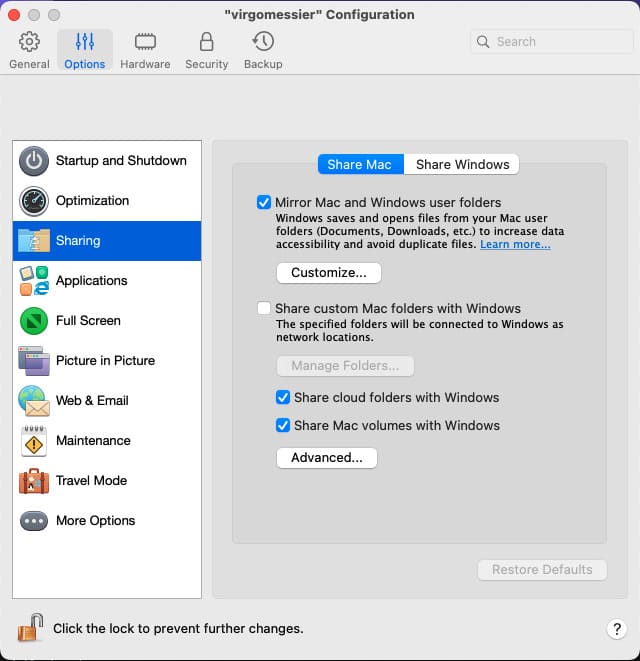Click the Customize... button

coord(328,272)
